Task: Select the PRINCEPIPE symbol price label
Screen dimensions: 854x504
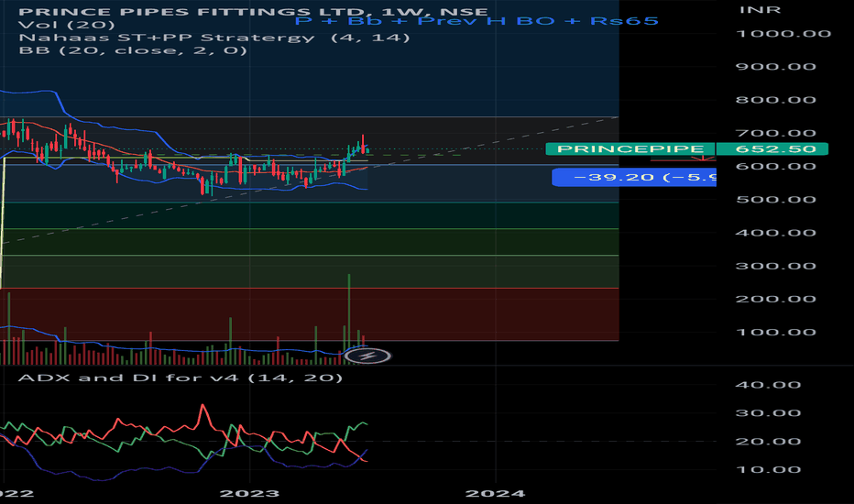Action: pos(630,148)
